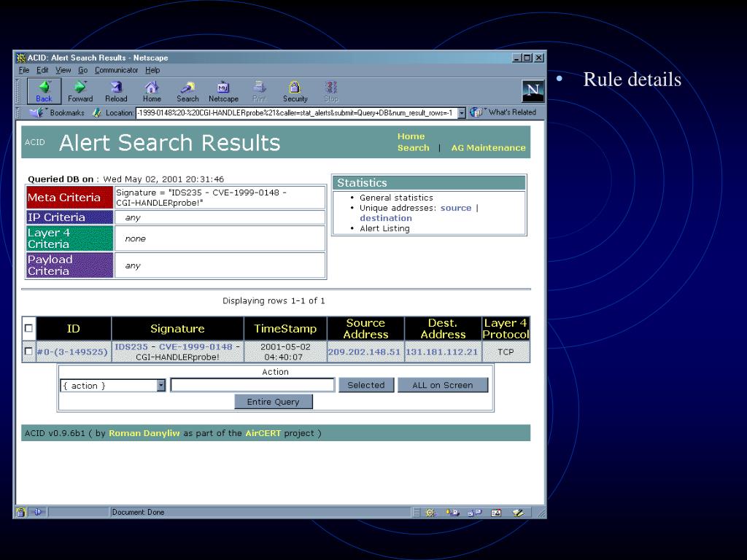This screenshot has width=747, height=560.
Task: Open the { action } dropdown
Action: click(x=113, y=385)
